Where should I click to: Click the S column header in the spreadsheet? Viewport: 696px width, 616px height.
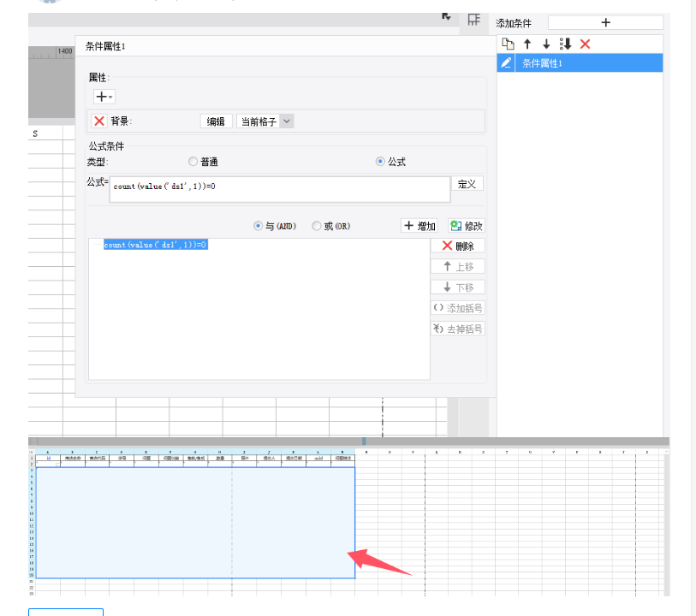click(x=35, y=133)
